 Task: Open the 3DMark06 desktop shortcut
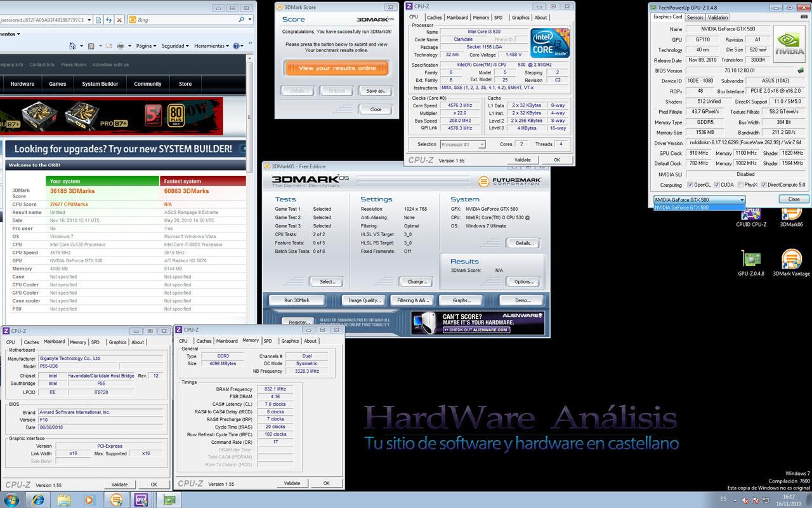791,216
